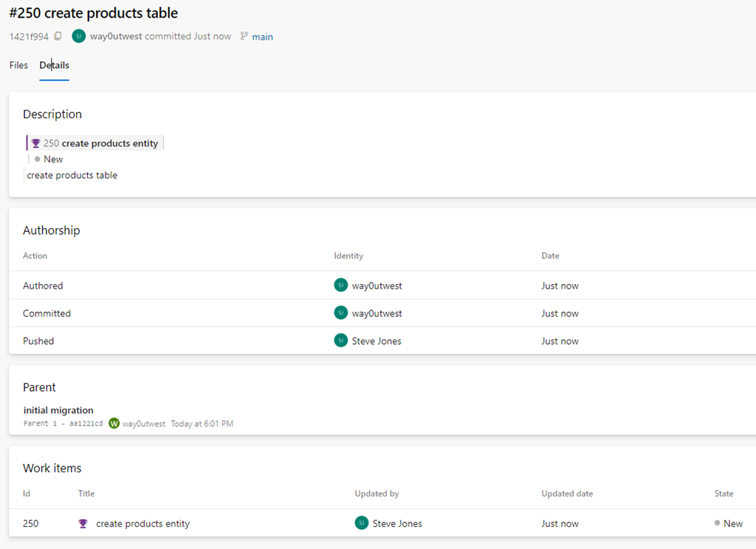756x549 pixels.
Task: Open the main branch link
Action: pyautogui.click(x=262, y=36)
